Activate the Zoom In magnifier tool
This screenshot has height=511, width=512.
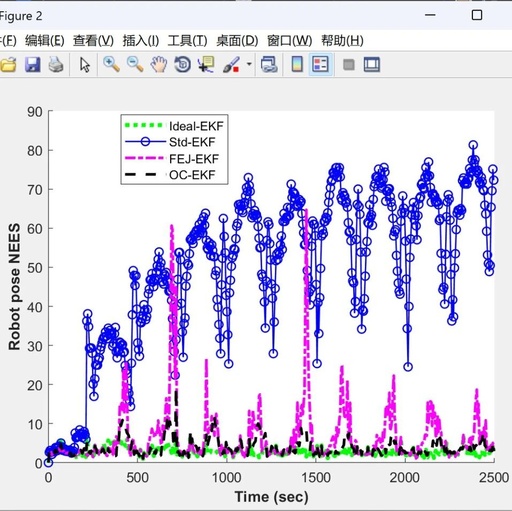pos(111,64)
